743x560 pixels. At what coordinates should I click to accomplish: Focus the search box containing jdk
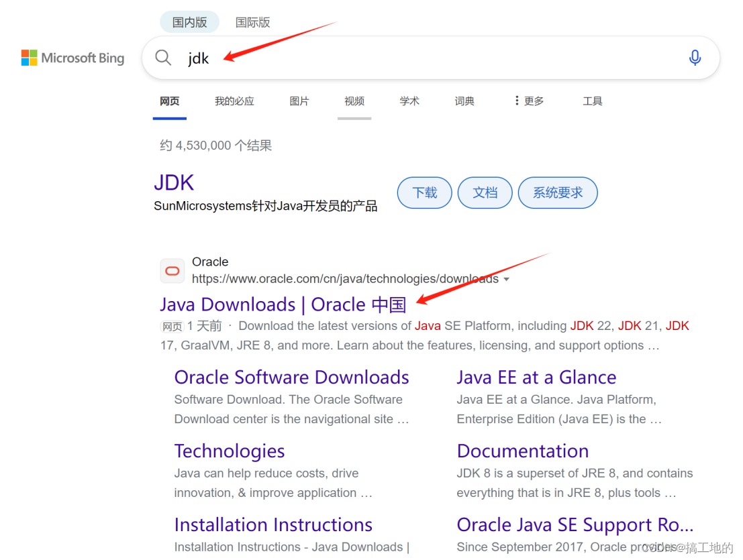tap(431, 58)
